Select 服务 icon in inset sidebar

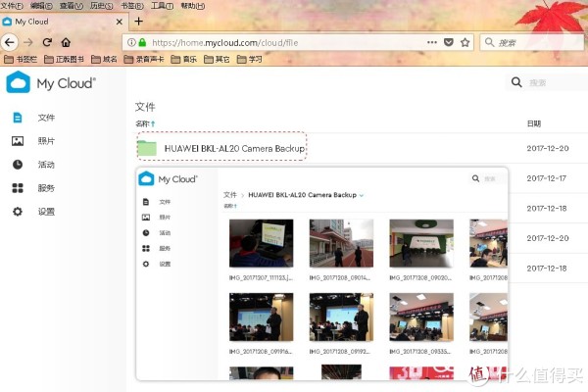point(146,248)
